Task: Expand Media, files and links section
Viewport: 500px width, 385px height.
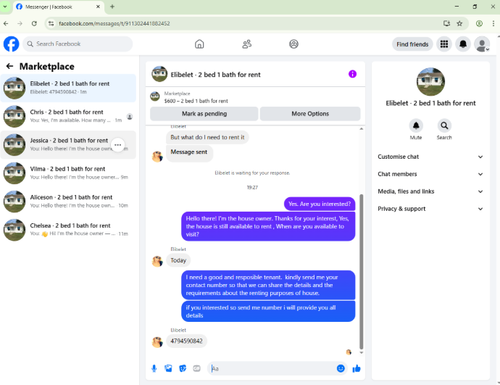Action: pyautogui.click(x=430, y=191)
